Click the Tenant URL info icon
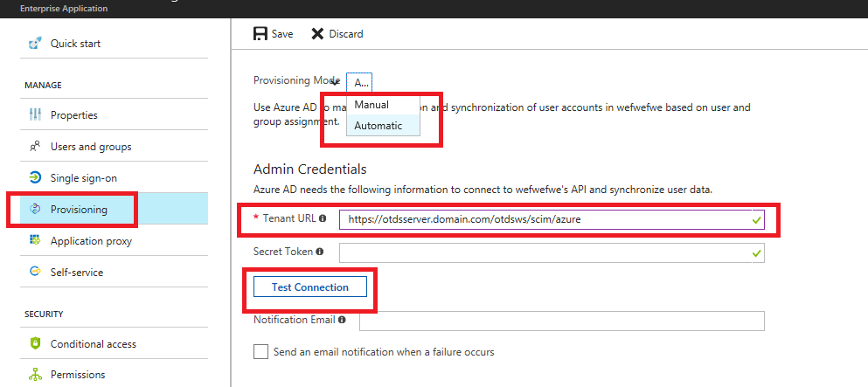 click(323, 218)
